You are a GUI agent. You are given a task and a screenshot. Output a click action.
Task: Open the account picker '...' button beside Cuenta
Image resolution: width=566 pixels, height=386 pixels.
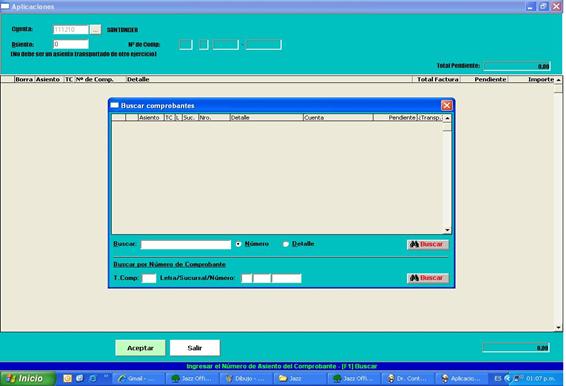coord(95,30)
